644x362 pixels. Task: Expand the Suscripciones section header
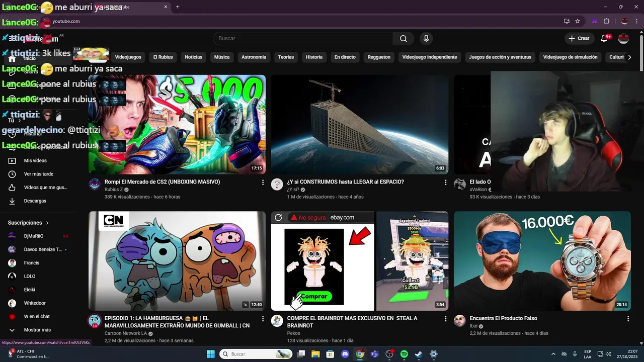(x=29, y=223)
